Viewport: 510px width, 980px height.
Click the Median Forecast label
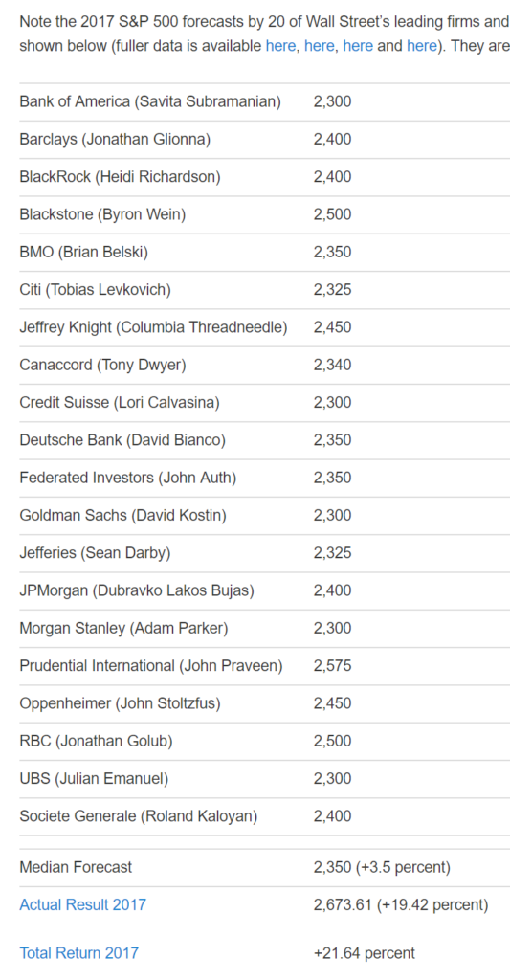76,867
